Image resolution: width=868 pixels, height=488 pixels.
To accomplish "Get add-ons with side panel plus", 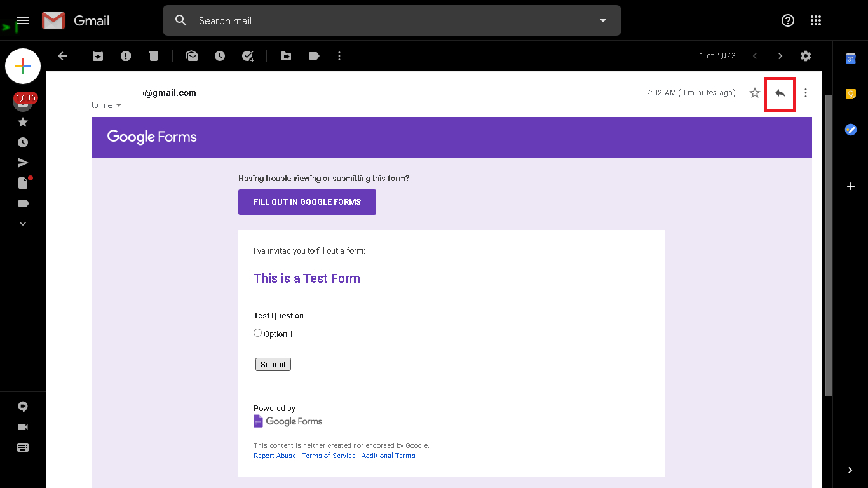I will coord(851,186).
